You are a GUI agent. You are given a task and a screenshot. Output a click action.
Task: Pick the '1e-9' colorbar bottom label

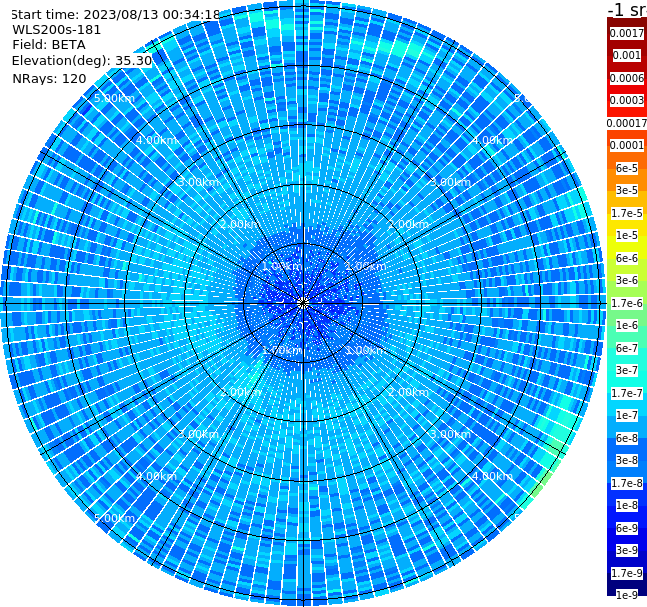[627, 595]
